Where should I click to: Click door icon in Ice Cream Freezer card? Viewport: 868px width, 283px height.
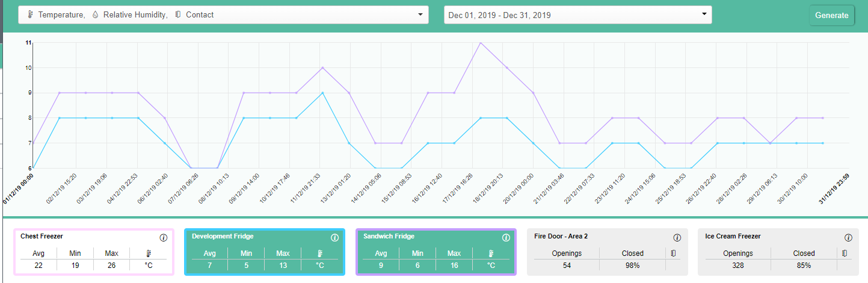coord(843,253)
